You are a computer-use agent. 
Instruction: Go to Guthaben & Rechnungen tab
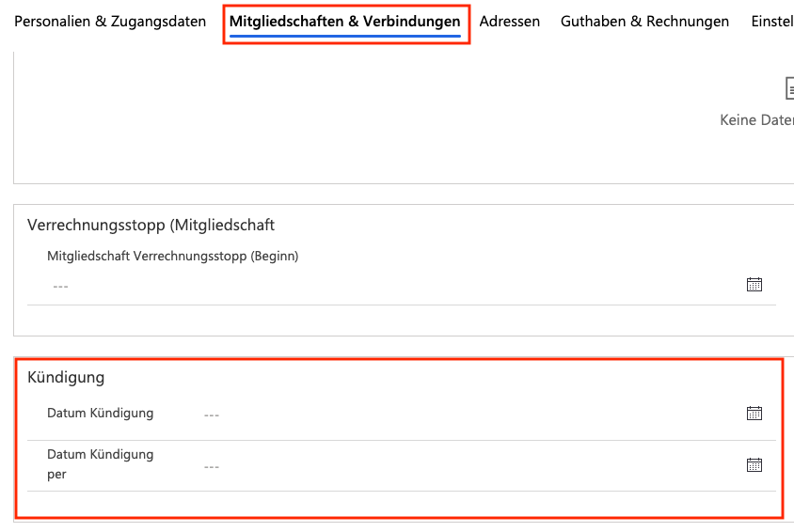tap(644, 21)
